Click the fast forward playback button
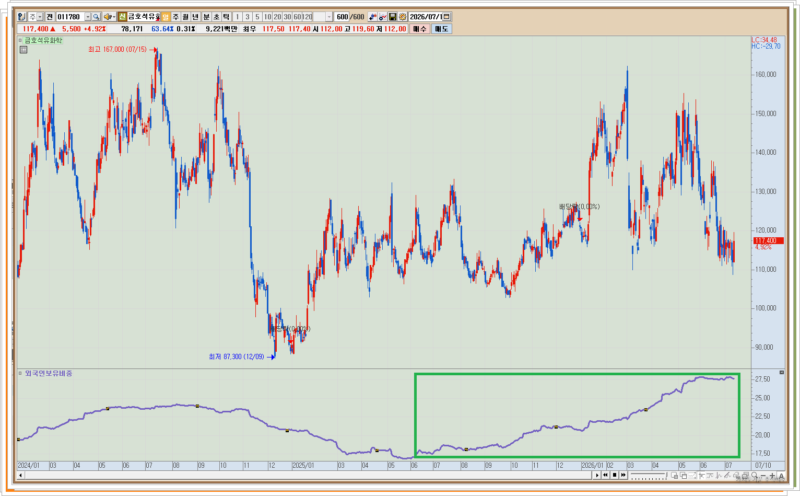The width and height of the screenshot is (800, 496). (623, 475)
